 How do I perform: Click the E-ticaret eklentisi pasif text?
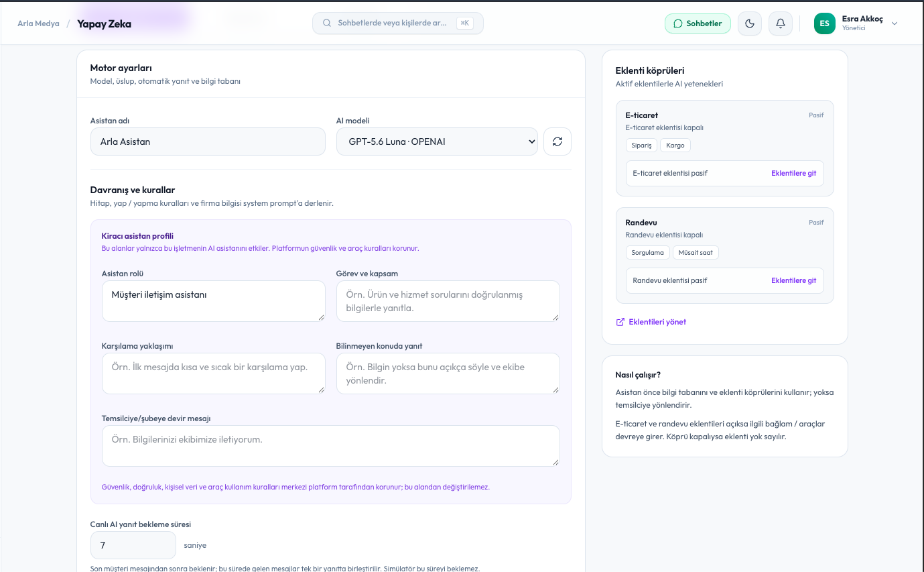[x=670, y=173]
